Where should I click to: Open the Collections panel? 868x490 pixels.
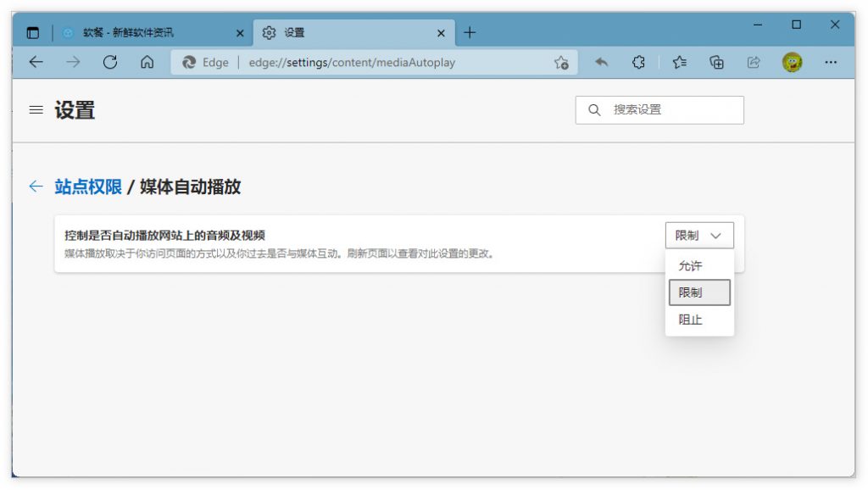point(716,62)
